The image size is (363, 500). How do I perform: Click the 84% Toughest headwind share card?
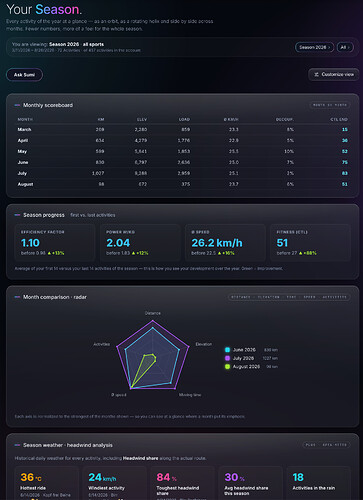click(183, 483)
